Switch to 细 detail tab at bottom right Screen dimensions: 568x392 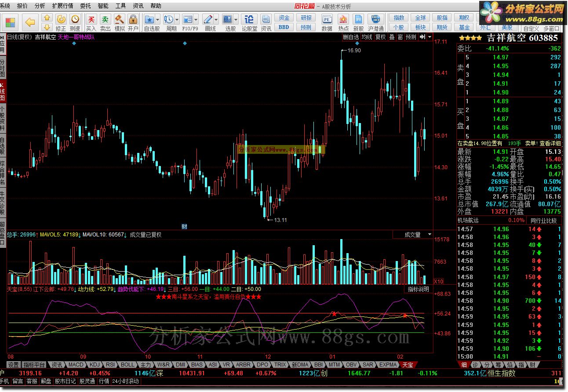pos(464,365)
